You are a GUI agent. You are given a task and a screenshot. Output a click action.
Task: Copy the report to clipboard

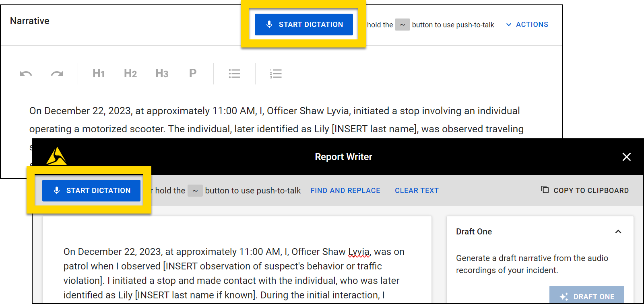tap(585, 190)
